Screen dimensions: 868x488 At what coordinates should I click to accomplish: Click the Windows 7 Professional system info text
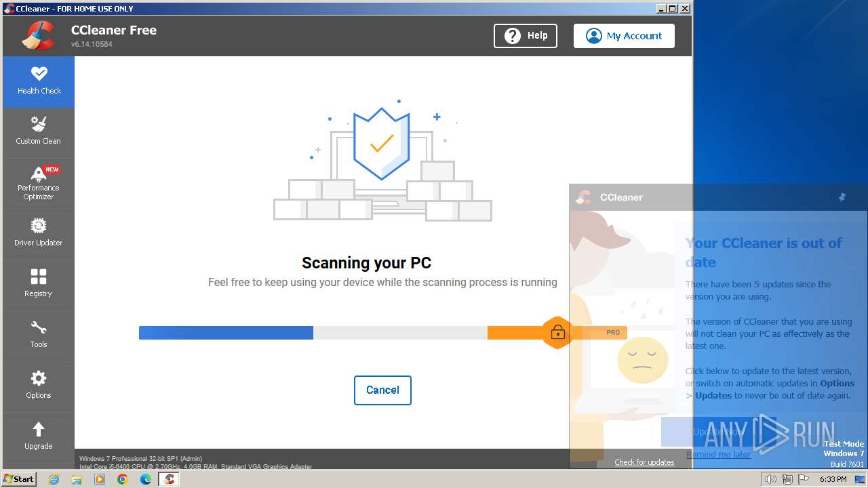point(140,459)
